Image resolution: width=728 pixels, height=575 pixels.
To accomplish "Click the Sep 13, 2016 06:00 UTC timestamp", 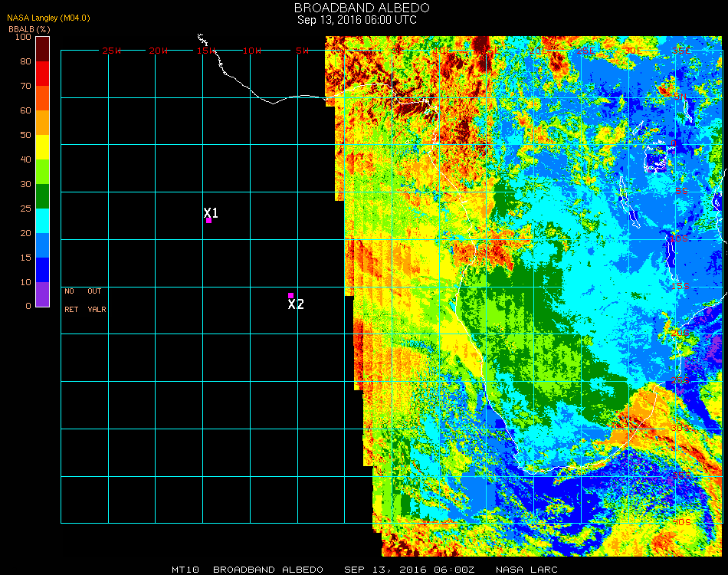I will pyautogui.click(x=356, y=20).
